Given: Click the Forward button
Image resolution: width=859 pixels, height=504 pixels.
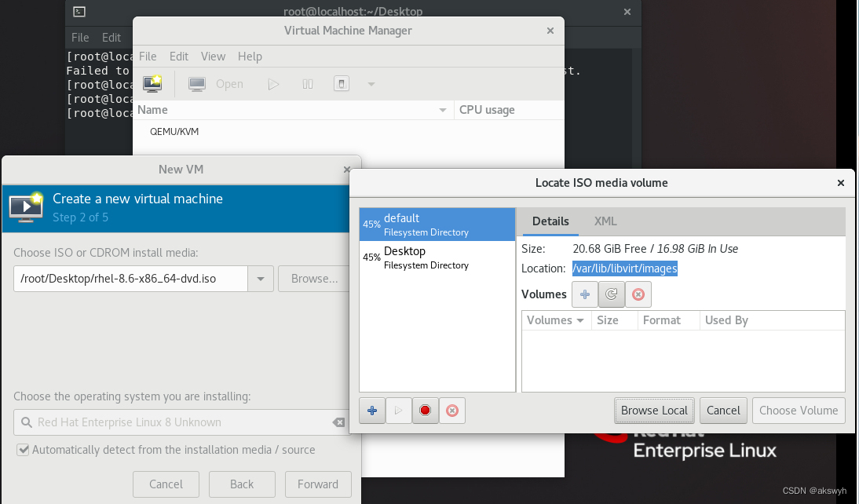Looking at the screenshot, I should coord(318,484).
